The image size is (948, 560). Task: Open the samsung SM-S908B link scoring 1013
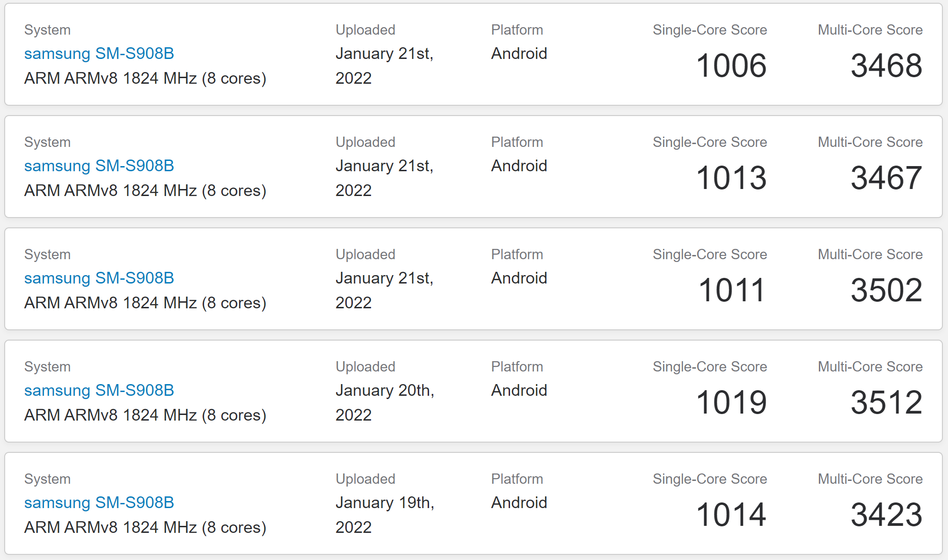(99, 166)
